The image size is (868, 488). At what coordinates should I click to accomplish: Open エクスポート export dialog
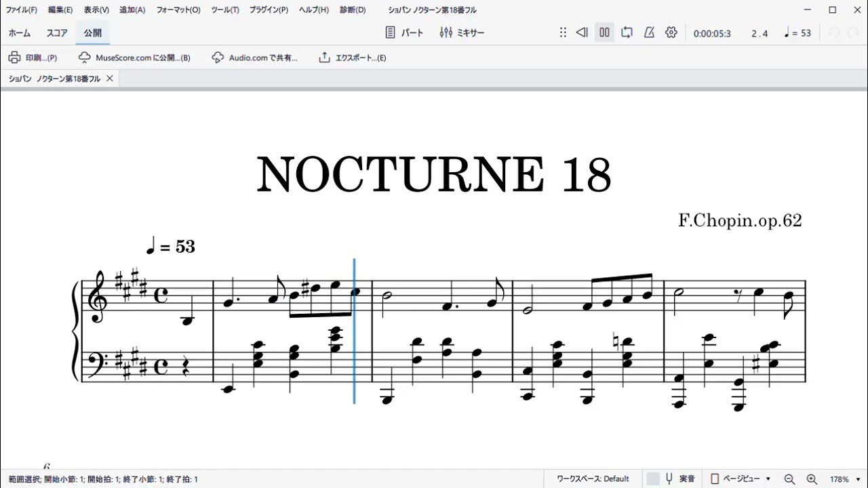click(x=353, y=58)
